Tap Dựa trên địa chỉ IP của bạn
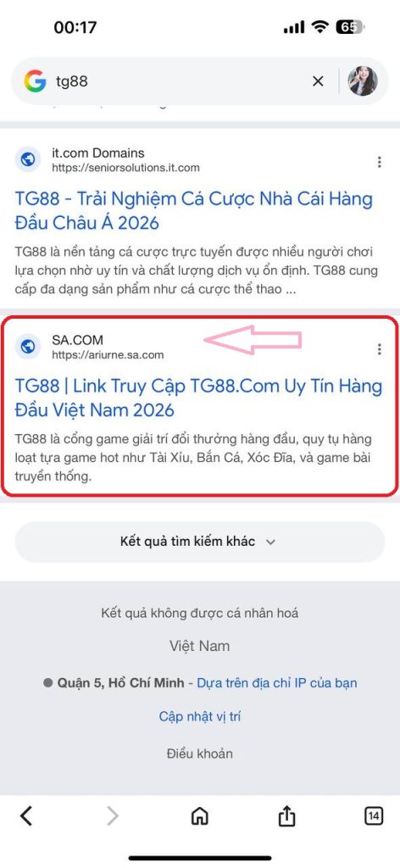This screenshot has width=400, height=868. [277, 682]
